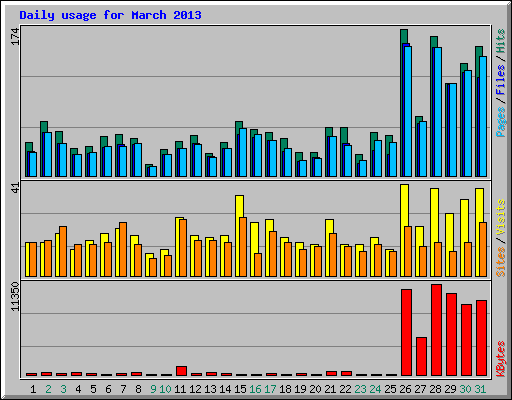Click the cyan "Pages" legend label

[x=501, y=122]
